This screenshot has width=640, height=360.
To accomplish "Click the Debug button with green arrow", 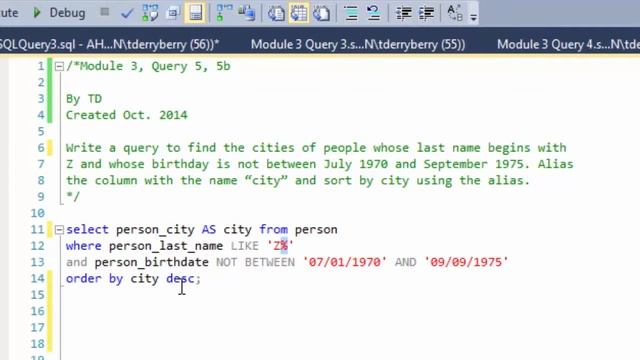I will [59, 13].
